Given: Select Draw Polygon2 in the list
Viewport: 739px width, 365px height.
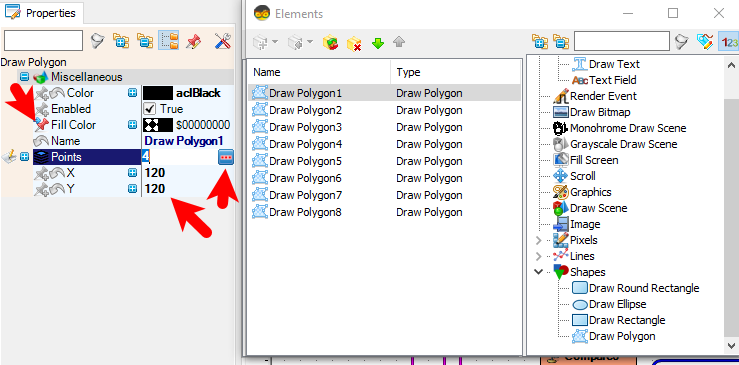Looking at the screenshot, I should click(384, 110).
